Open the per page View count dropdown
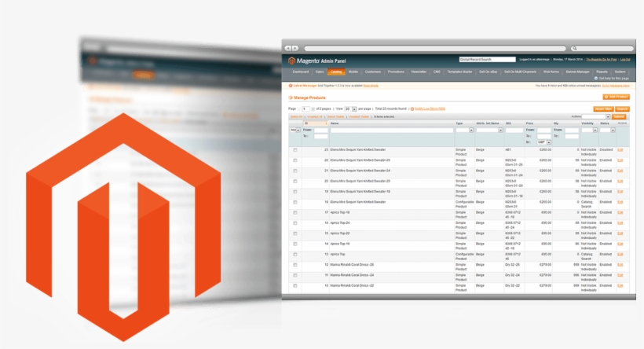 350,109
